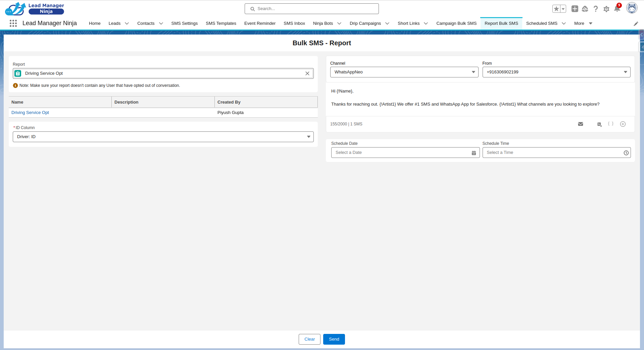
Task: Clear the selected Driving Service Opt report
Action: click(307, 73)
